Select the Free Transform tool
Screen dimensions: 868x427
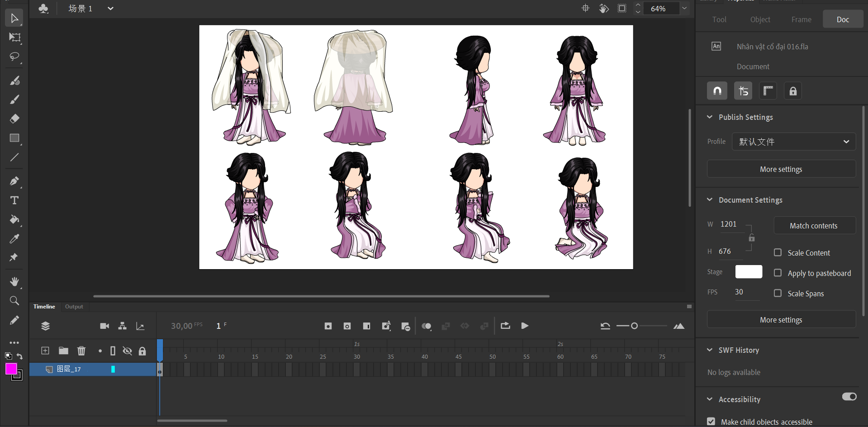14,38
